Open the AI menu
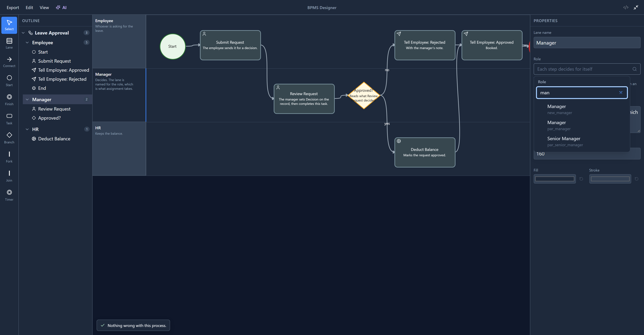 [x=61, y=8]
